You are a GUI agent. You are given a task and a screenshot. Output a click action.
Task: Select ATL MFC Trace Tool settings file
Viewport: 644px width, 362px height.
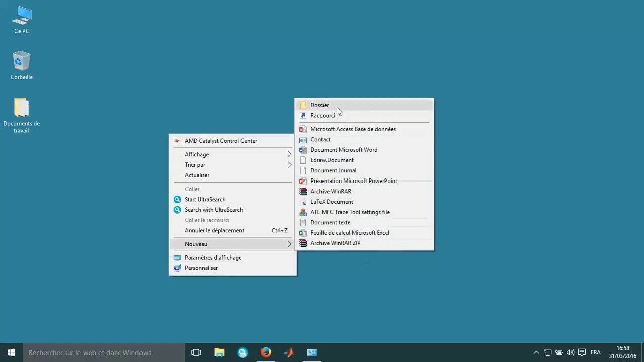pyautogui.click(x=364, y=212)
